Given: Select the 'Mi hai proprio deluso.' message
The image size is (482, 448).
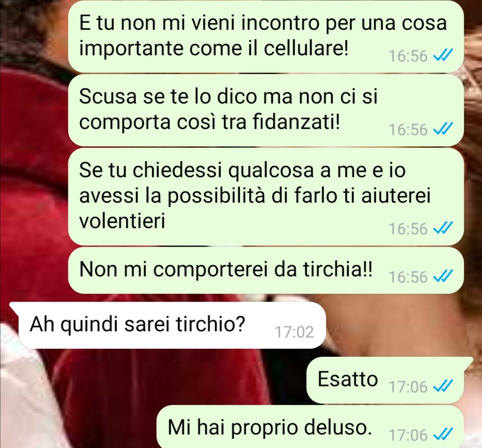Looking at the screenshot, I should (310, 427).
